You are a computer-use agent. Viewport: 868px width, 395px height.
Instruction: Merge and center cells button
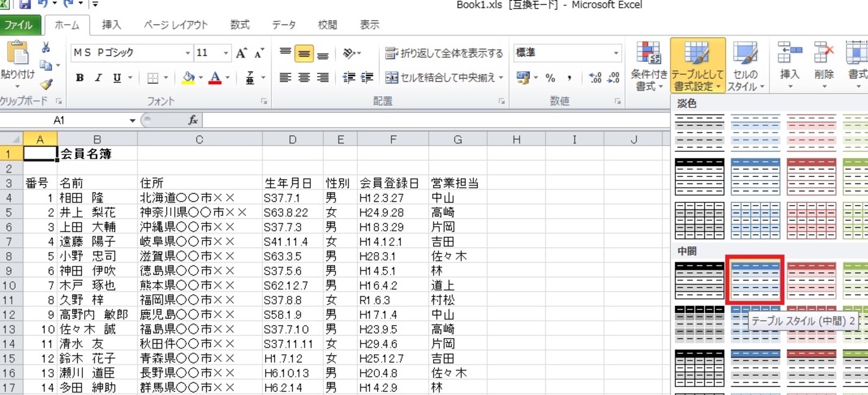439,78
